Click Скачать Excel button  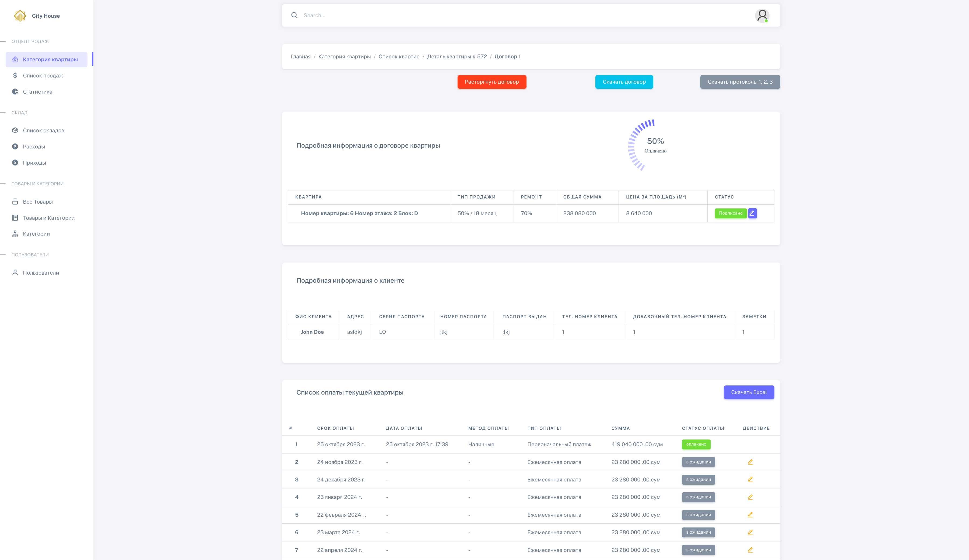(x=749, y=392)
